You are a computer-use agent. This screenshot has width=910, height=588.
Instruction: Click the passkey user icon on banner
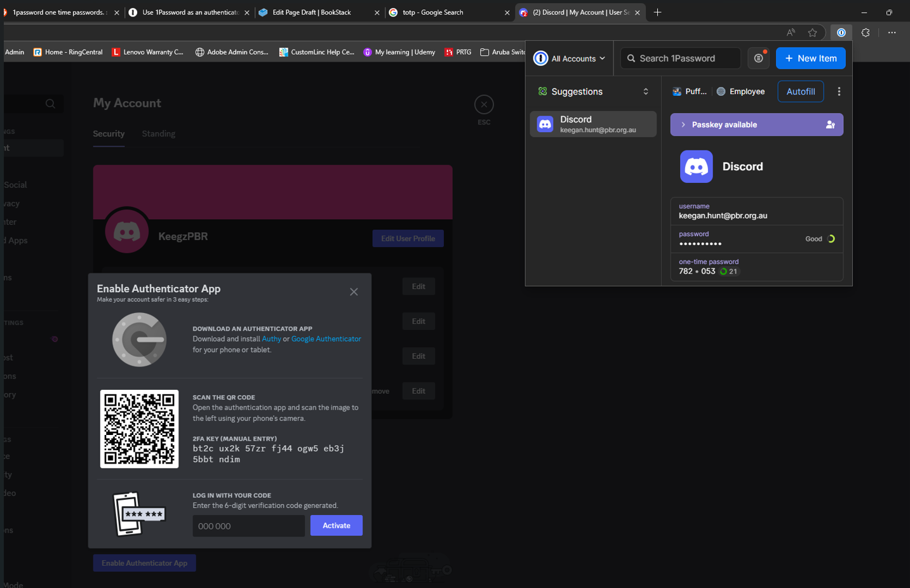[830, 124]
